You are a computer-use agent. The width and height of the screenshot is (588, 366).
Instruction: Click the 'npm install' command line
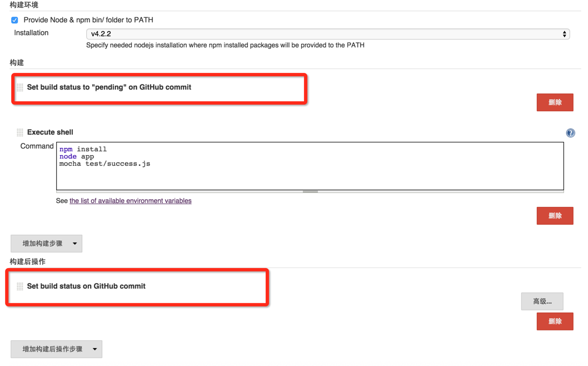coord(83,149)
